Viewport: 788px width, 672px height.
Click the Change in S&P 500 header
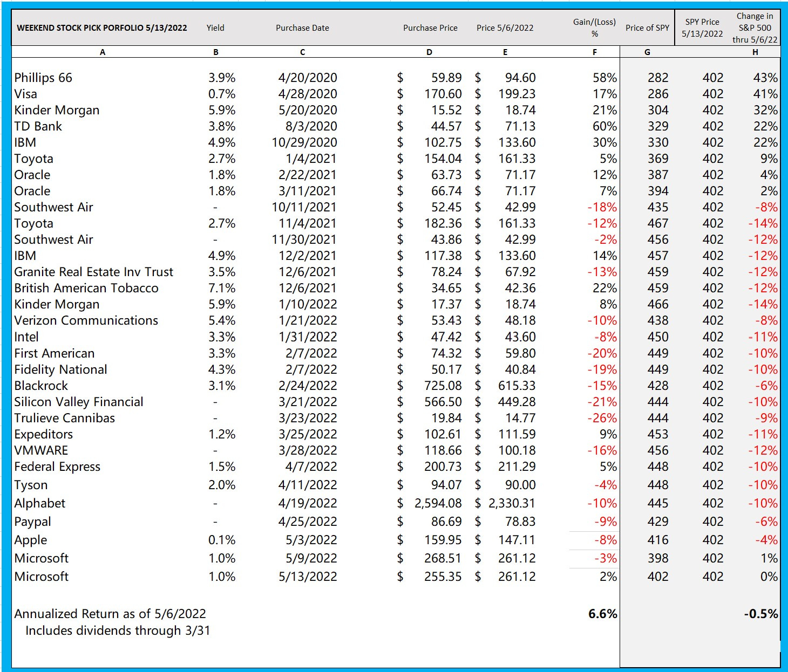[x=755, y=28]
